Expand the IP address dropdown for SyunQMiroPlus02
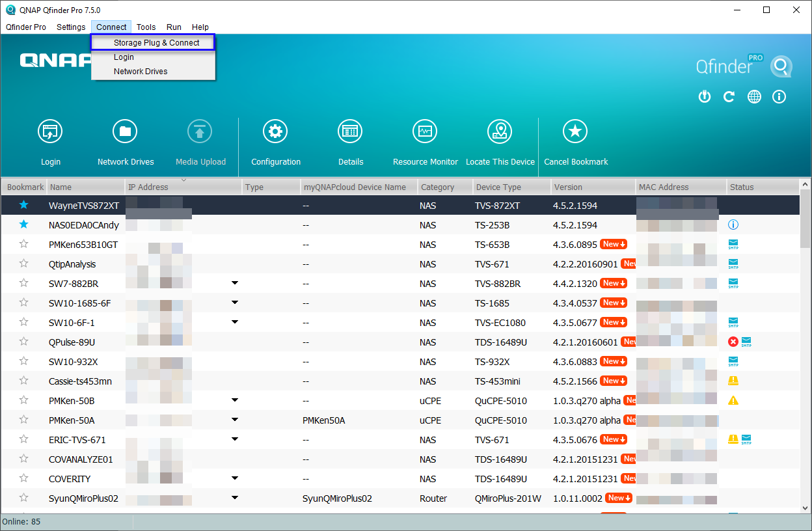 tap(235, 498)
